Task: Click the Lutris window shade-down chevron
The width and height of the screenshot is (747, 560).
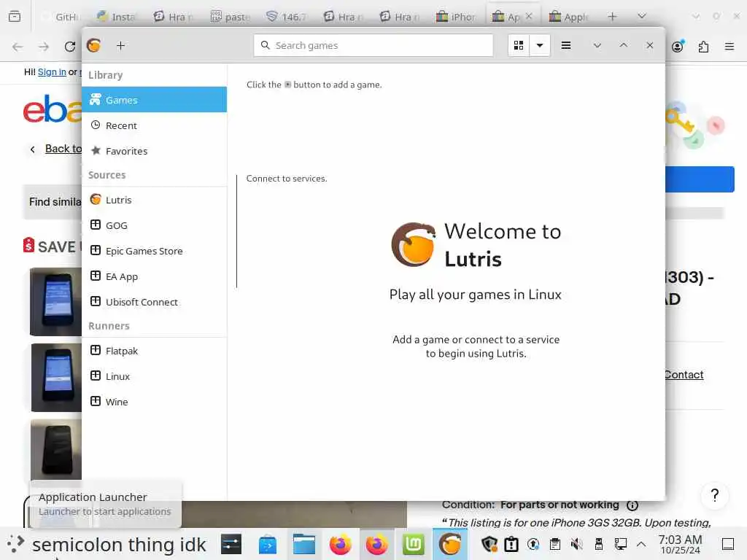Action: 597,45
